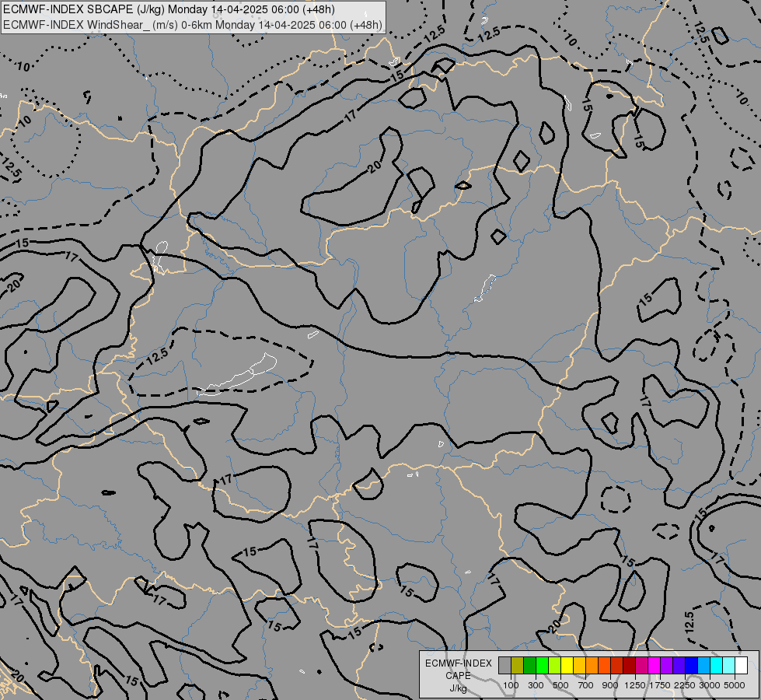Select the dark green legend swatch
This screenshot has width=761, height=700.
tap(529, 665)
